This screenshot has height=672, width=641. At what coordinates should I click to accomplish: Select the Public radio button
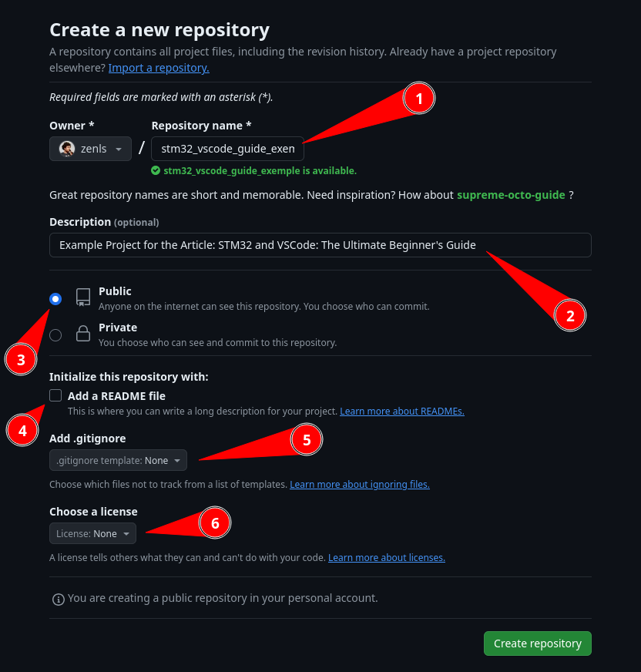click(55, 299)
